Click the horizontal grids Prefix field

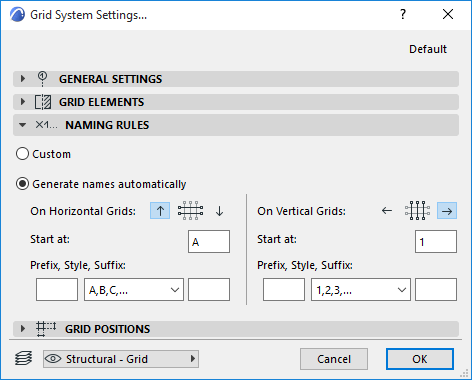pos(57,290)
